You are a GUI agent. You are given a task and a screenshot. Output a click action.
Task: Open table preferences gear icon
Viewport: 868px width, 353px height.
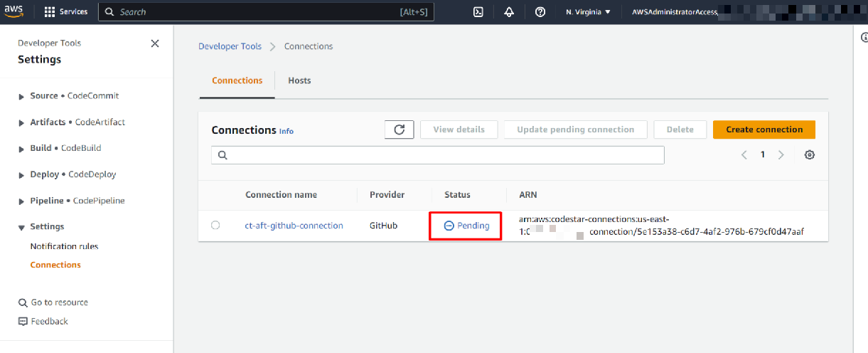[x=809, y=155]
